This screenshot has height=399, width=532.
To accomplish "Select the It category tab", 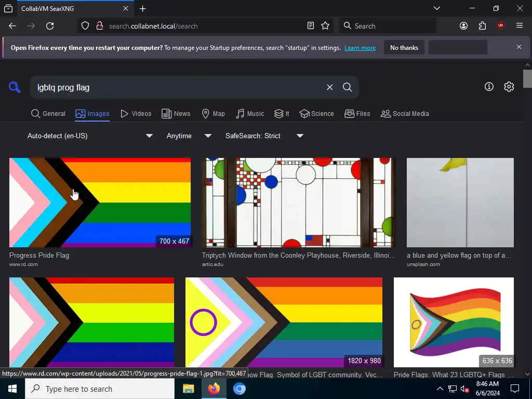I will [282, 114].
